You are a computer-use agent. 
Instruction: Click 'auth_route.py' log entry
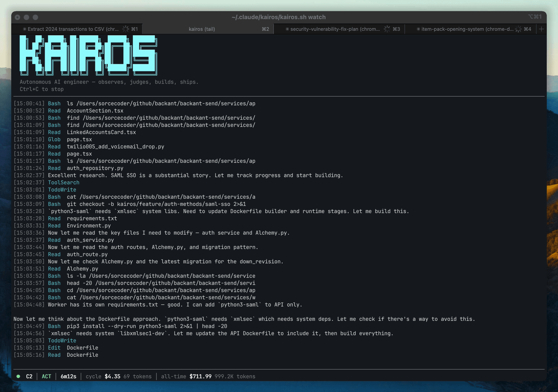(87, 255)
